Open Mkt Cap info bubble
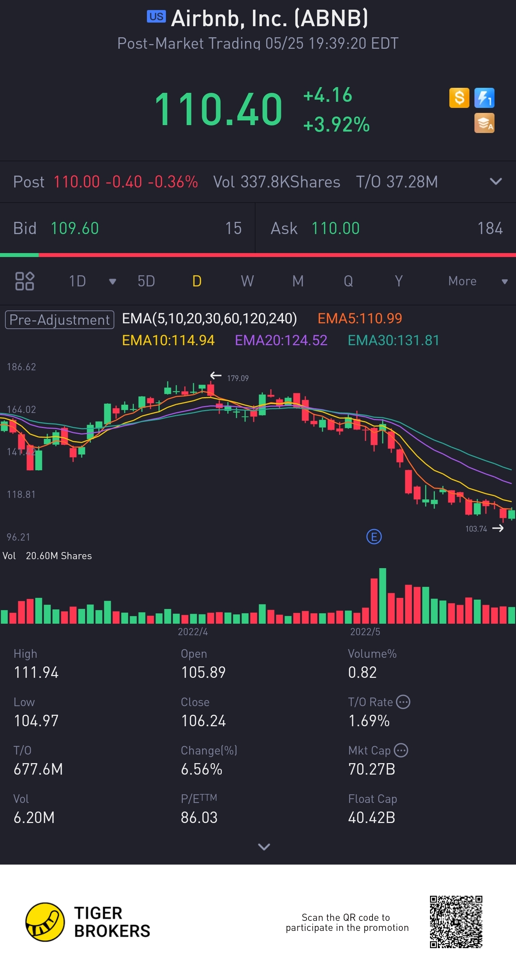Image resolution: width=516 pixels, height=980 pixels. [401, 750]
